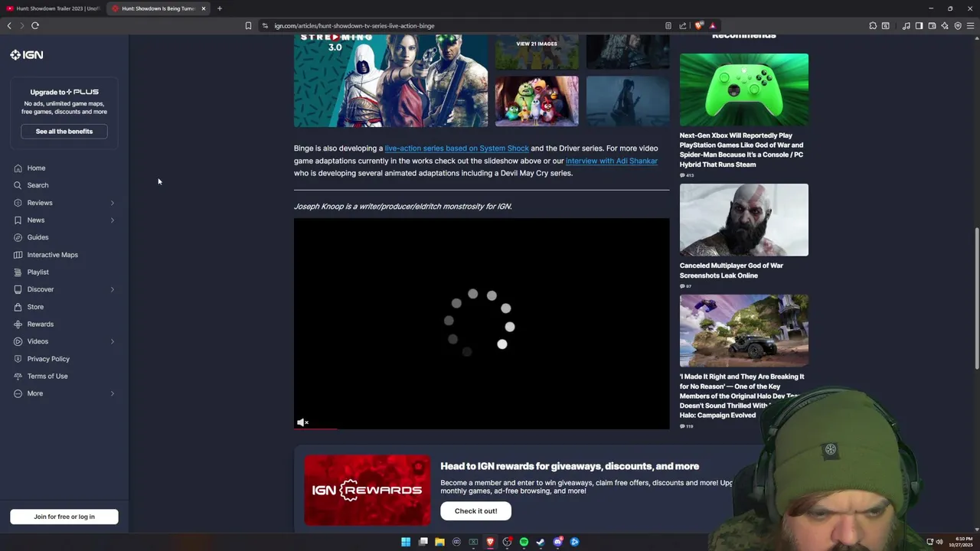Click See all the benefits button
980x551 pixels.
pos(64,132)
